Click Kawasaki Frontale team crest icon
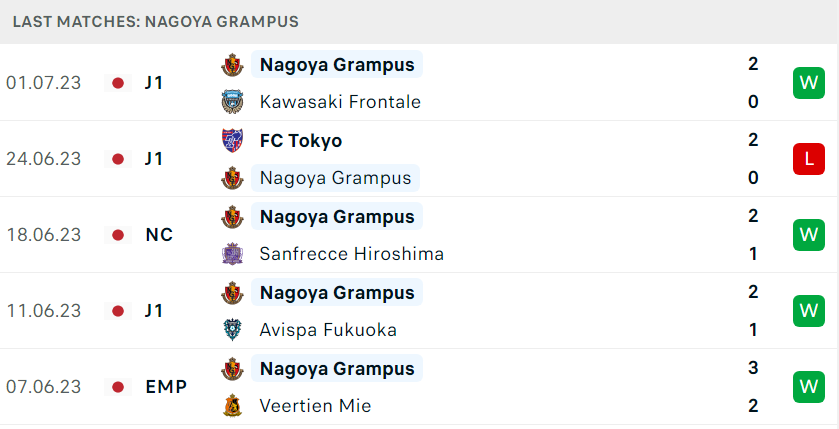Image resolution: width=839 pixels, height=429 pixels. (x=232, y=102)
